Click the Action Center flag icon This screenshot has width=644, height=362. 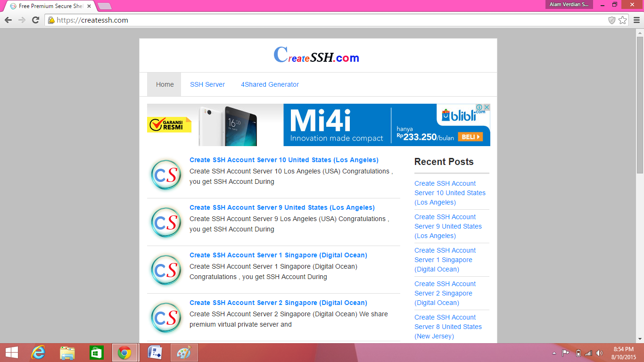pos(566,353)
